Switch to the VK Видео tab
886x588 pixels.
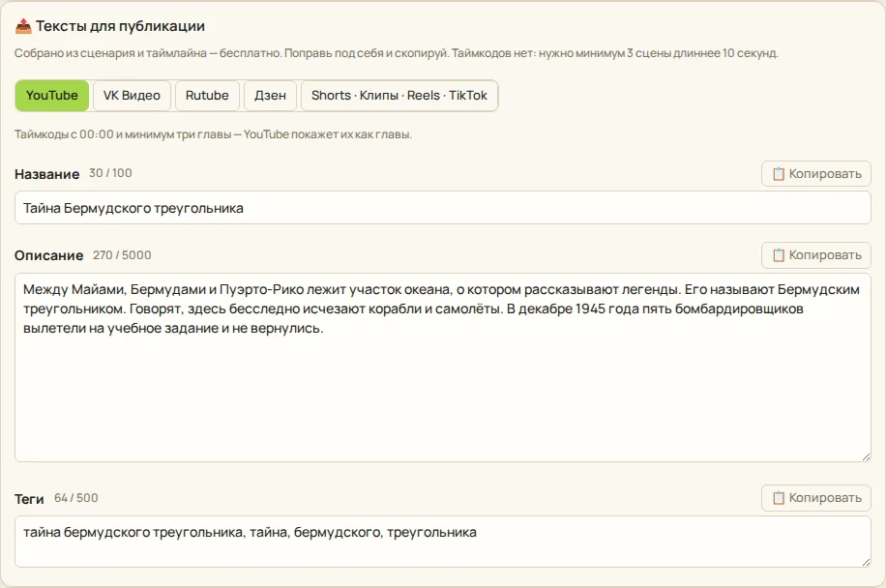[x=132, y=96]
